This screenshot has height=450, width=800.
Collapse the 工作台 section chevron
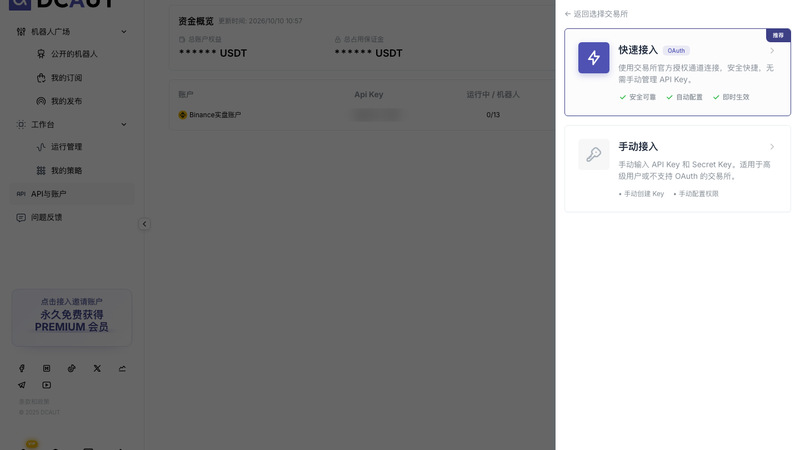click(123, 124)
